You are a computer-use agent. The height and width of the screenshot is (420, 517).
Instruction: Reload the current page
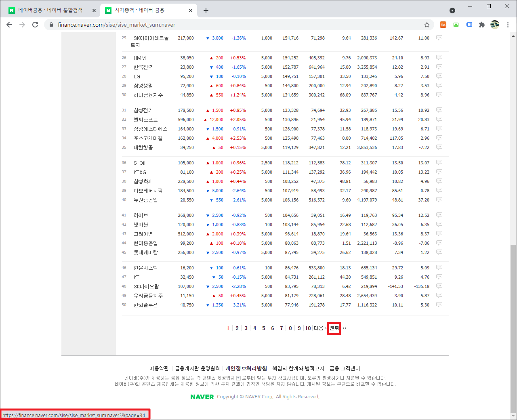(x=35, y=25)
